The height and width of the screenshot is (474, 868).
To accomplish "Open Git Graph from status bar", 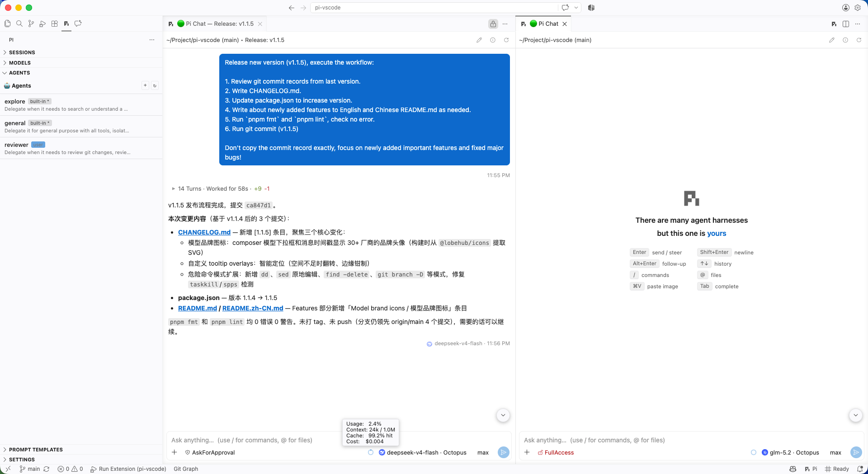I will (186, 469).
